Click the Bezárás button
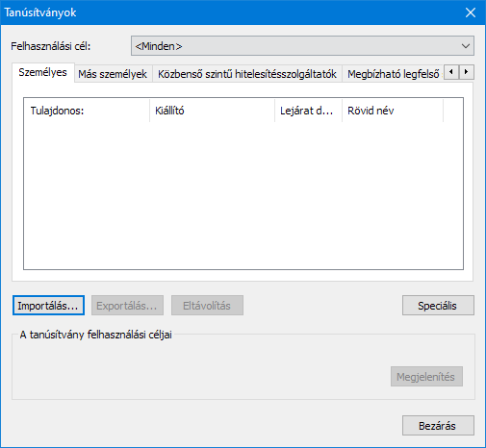The image size is (486, 448). click(x=438, y=426)
